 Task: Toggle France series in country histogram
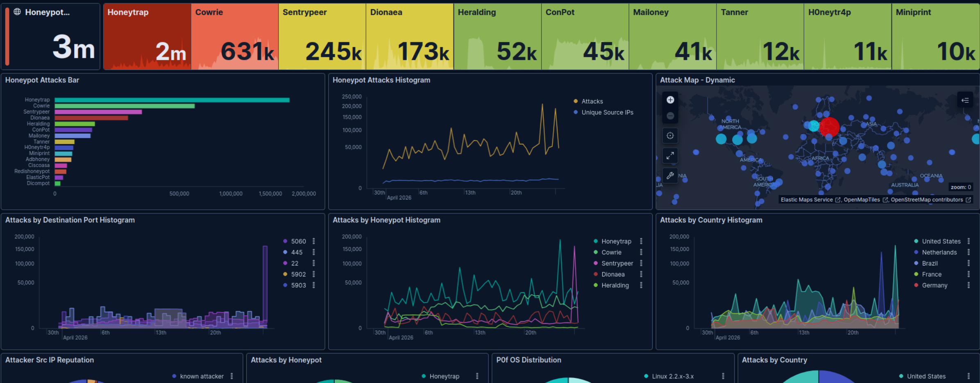[x=932, y=274]
